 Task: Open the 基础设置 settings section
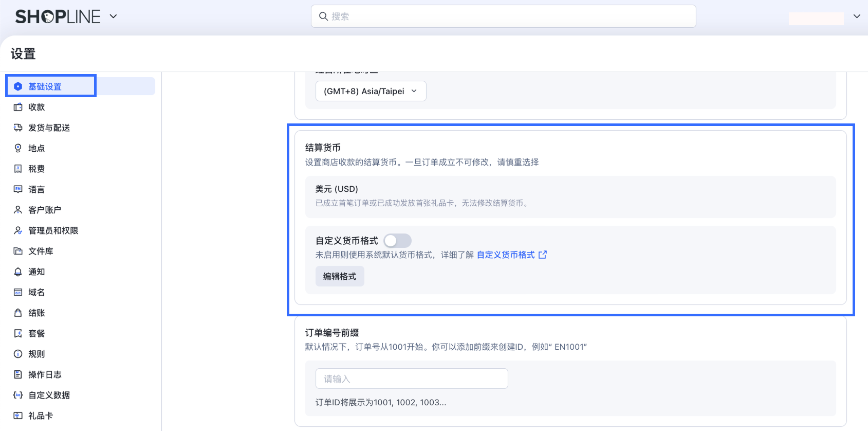coord(45,86)
